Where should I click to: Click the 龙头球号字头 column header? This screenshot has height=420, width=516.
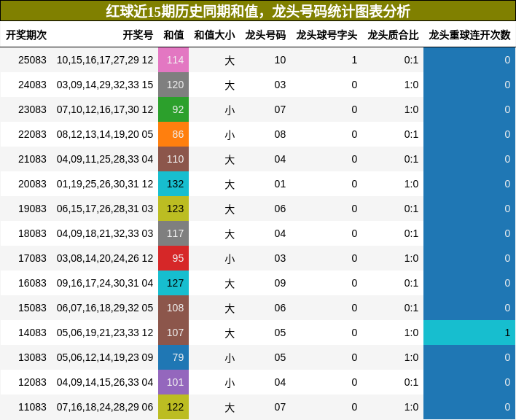tap(327, 35)
